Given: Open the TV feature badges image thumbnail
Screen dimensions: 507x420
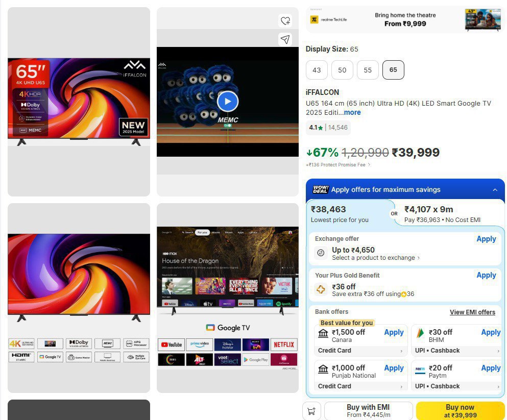Looking at the screenshot, I should click(x=79, y=298).
